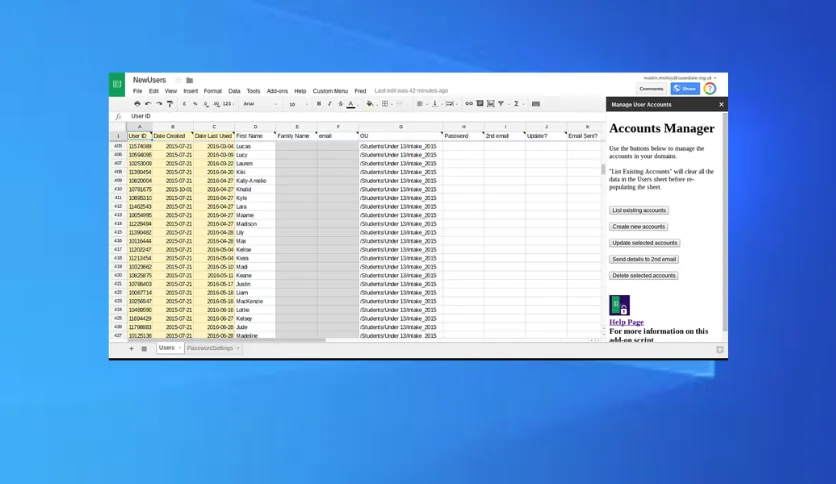
Task: Click the functions sigma icon
Action: (516, 104)
